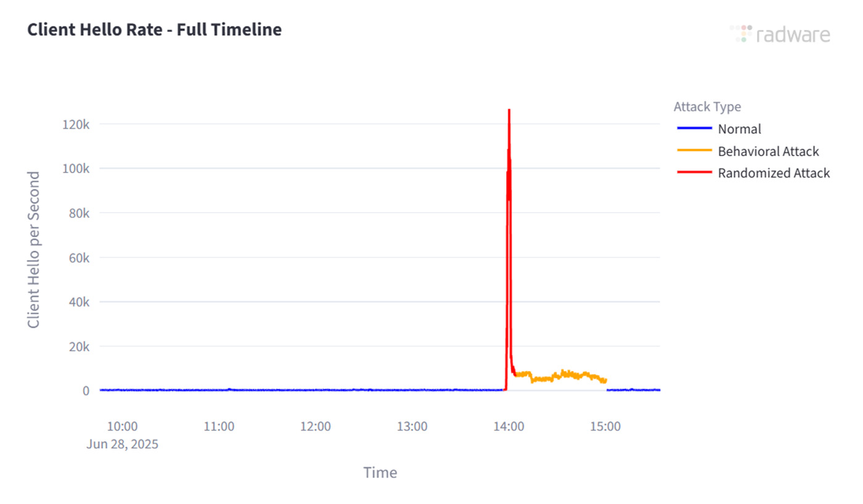The width and height of the screenshot is (863, 504).
Task: Click the orange Behavioral Attack legend swatch
Action: (693, 151)
